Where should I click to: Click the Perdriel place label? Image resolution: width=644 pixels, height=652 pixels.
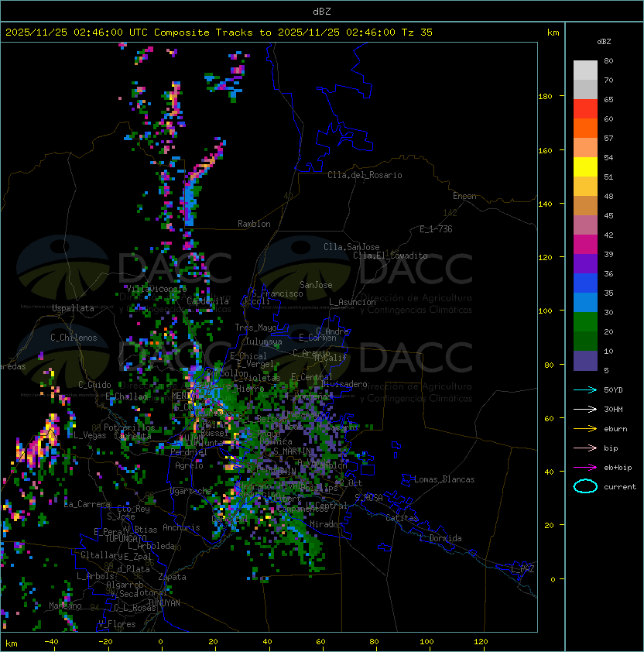189,452
